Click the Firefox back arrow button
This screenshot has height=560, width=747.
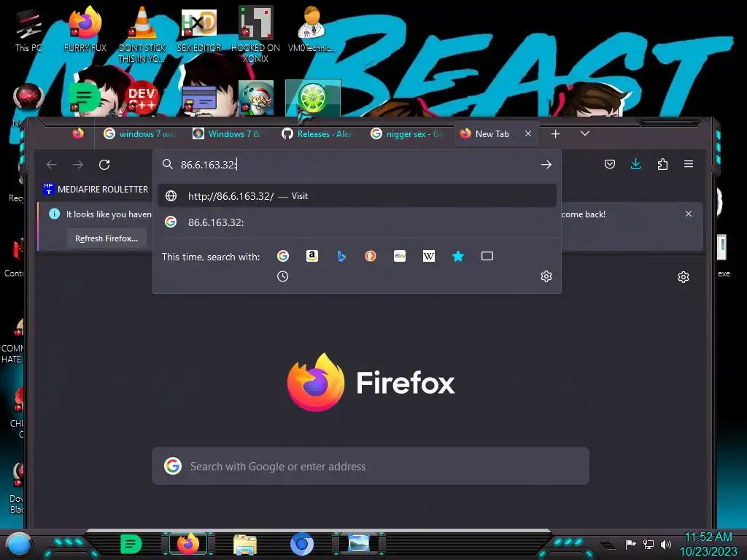coord(52,165)
